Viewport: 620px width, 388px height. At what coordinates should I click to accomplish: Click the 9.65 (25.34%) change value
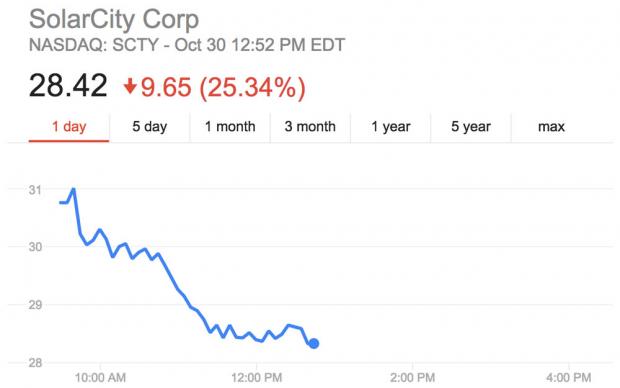tap(223, 87)
